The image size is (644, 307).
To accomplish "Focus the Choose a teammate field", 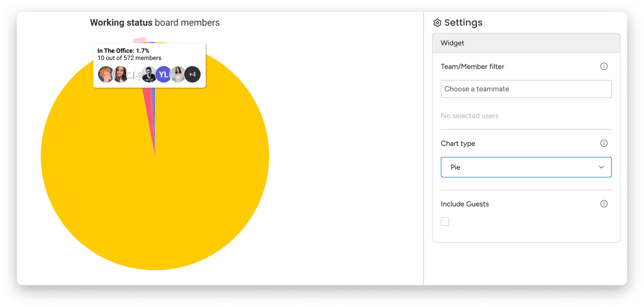I will 526,89.
